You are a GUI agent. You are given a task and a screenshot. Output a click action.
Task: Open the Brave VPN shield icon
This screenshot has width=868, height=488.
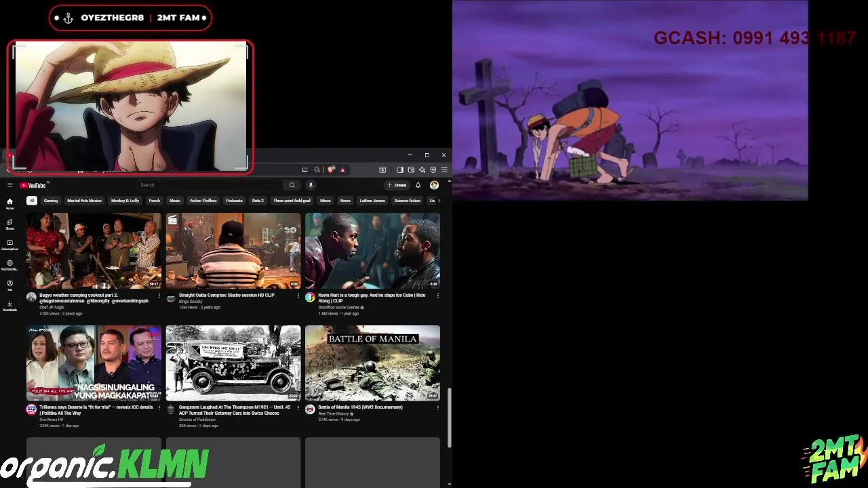coord(433,169)
